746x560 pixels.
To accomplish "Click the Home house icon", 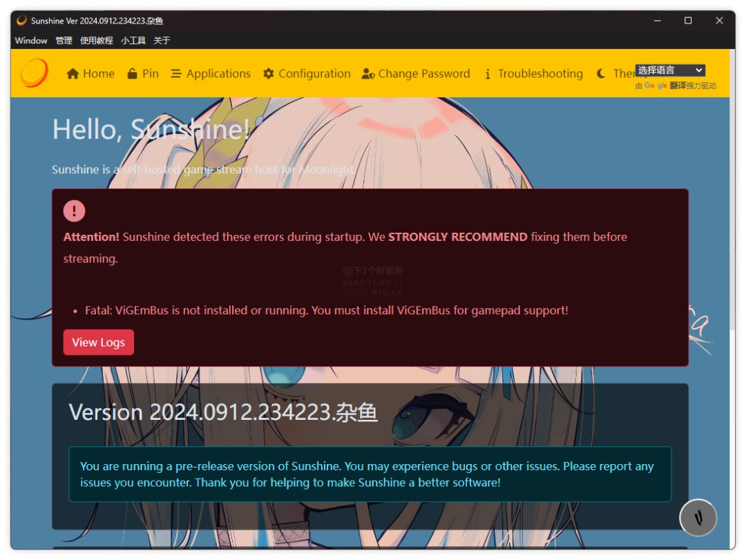I will pos(73,74).
